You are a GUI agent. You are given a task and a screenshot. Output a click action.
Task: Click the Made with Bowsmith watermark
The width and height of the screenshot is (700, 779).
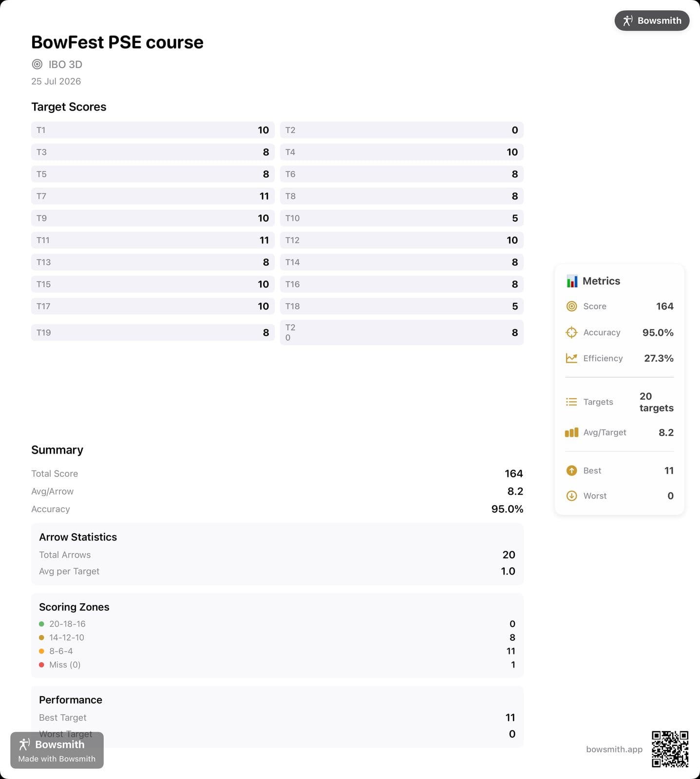[x=57, y=750]
